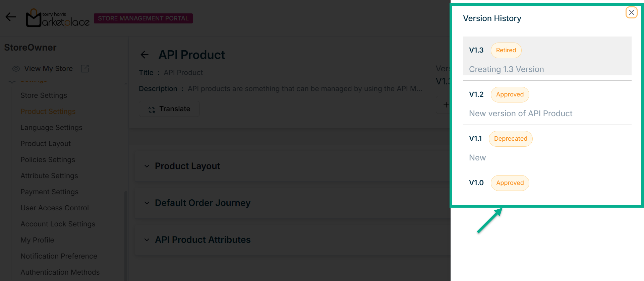Click the top-left back arrow icon

coord(11,17)
